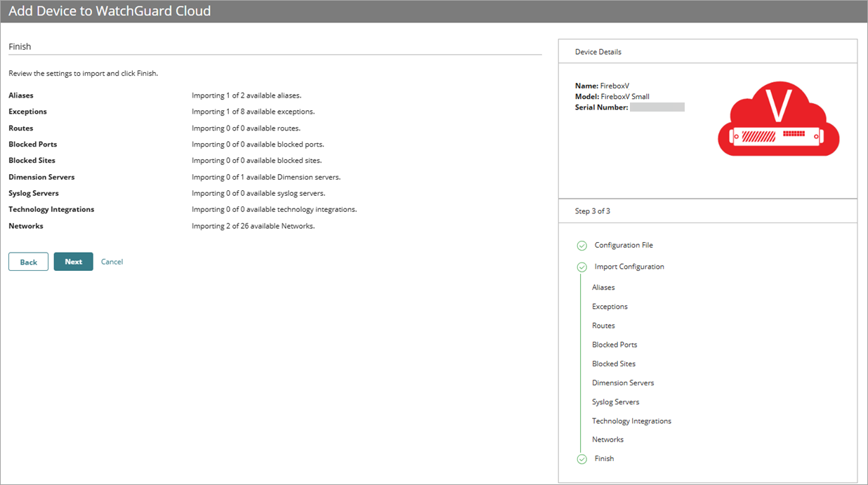The height and width of the screenshot is (485, 868).
Task: Go to the Blocked Ports sub-step
Action: pyautogui.click(x=614, y=345)
